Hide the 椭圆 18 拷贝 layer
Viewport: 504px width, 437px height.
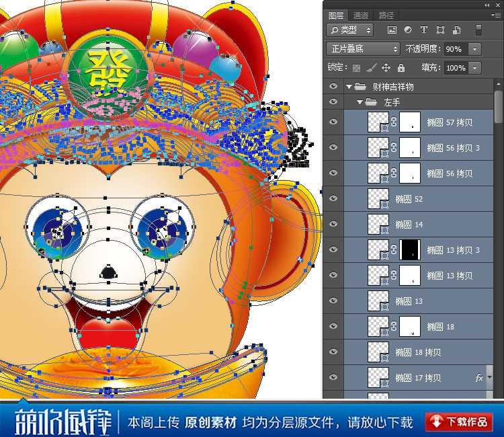pyautogui.click(x=333, y=352)
